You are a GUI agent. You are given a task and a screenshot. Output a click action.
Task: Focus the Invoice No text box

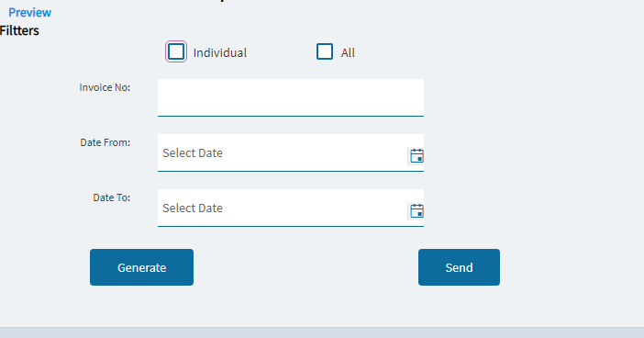[x=291, y=97]
